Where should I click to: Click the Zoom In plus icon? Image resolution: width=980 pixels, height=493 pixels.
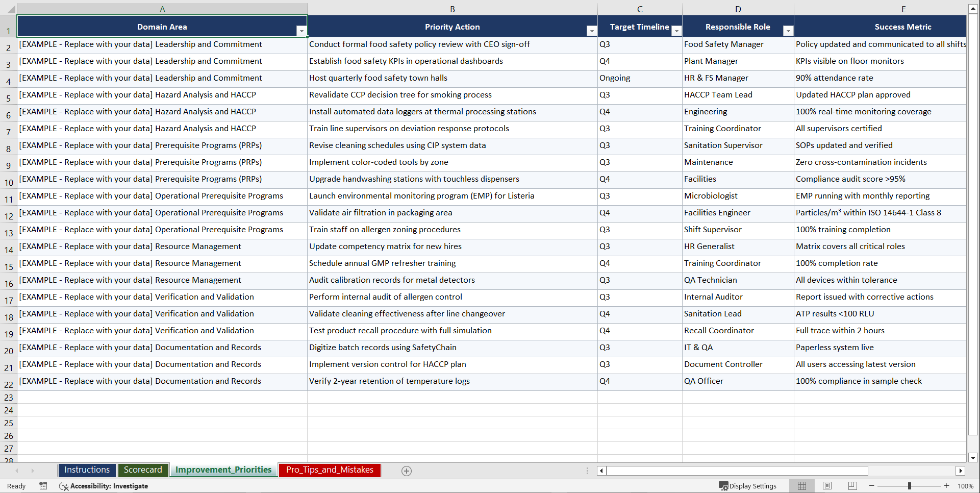[x=947, y=486]
